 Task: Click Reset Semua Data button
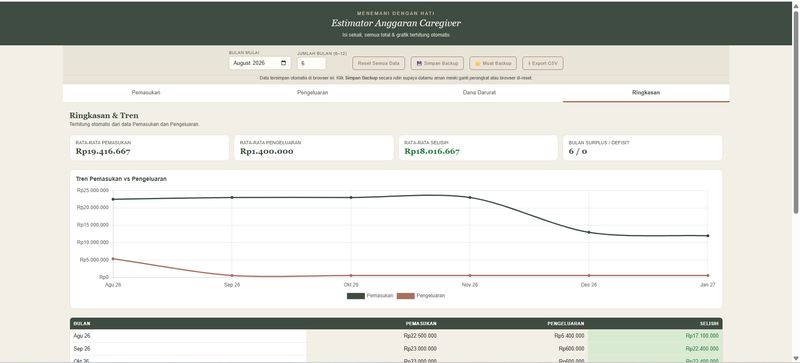[379, 63]
